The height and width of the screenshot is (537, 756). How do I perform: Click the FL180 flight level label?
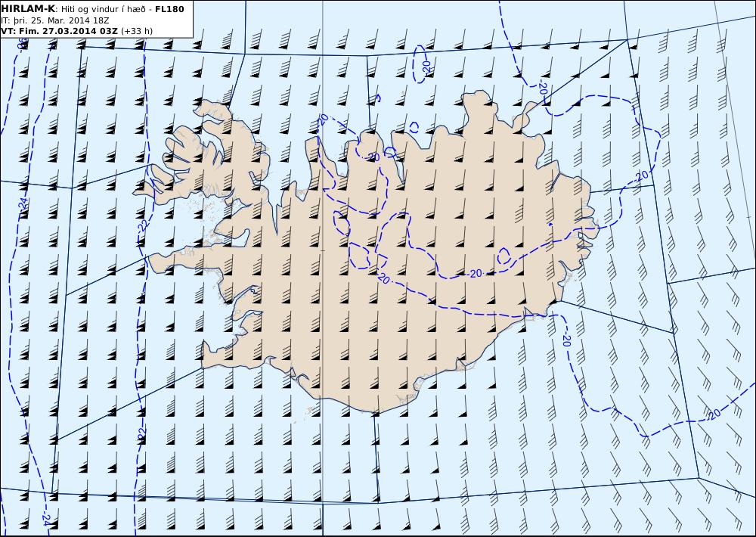click(169, 9)
